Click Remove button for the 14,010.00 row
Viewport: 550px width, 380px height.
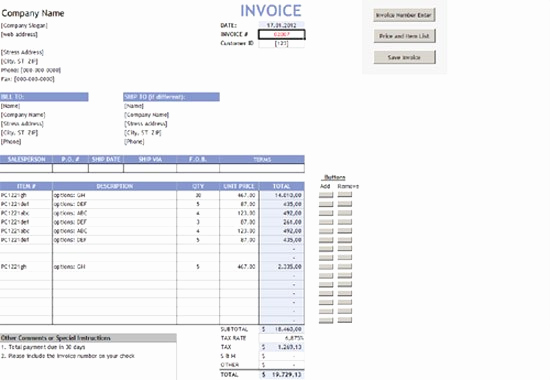tap(345, 195)
